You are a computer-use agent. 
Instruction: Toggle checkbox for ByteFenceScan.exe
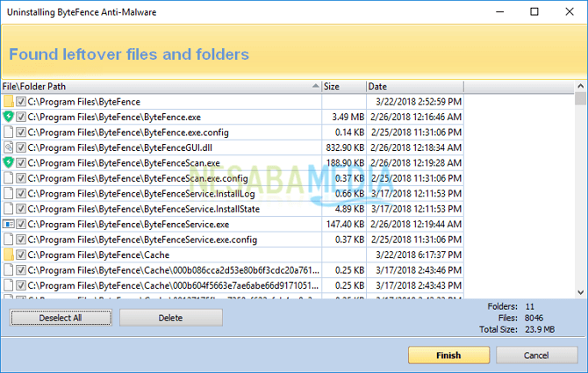coord(21,163)
